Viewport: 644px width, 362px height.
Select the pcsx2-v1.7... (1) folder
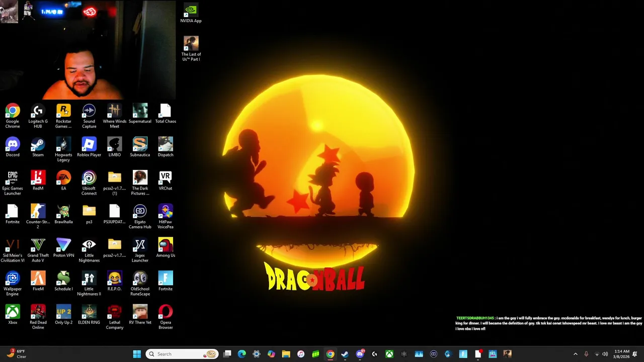pos(115,183)
